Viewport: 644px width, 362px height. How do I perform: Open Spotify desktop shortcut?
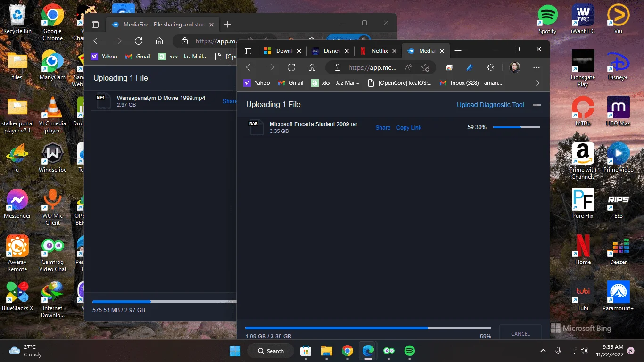coord(547,19)
